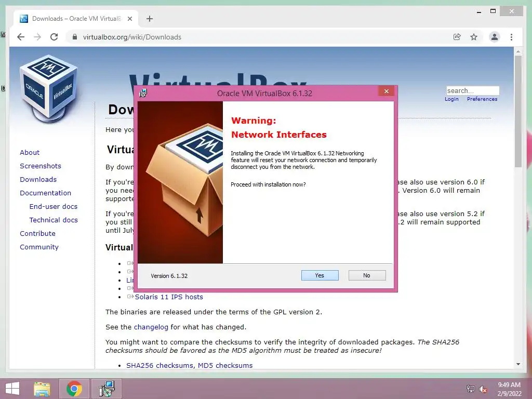The height and width of the screenshot is (399, 532).
Task: Share this page using the share icon
Action: pos(457,37)
